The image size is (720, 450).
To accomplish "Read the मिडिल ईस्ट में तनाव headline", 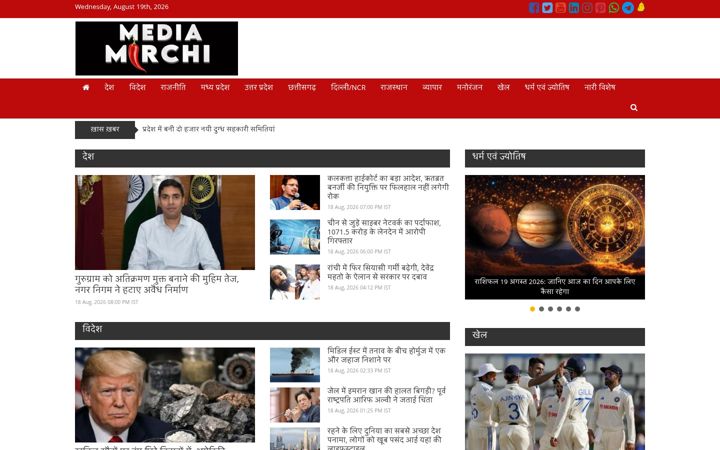I will coord(386,355).
